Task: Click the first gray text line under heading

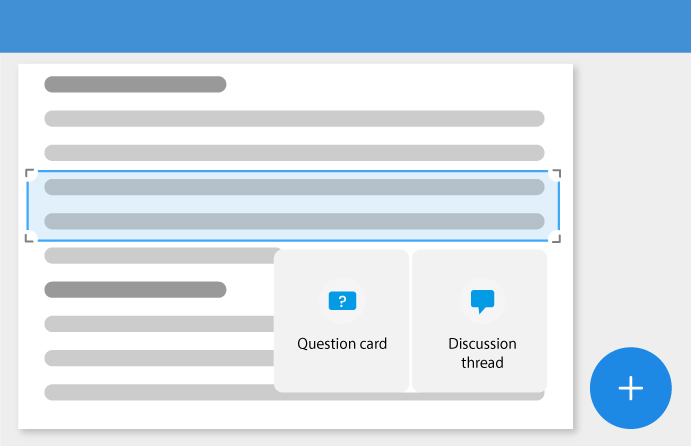Action: click(x=294, y=119)
